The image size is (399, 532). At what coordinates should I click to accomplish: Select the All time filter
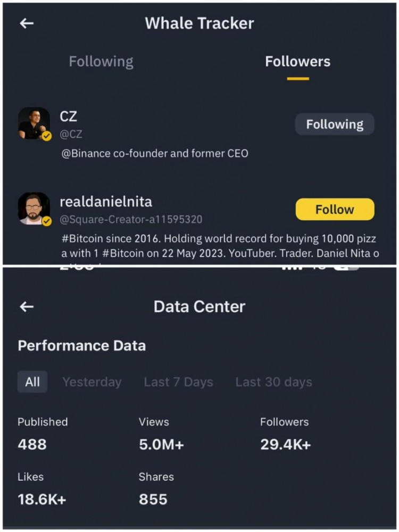32,382
